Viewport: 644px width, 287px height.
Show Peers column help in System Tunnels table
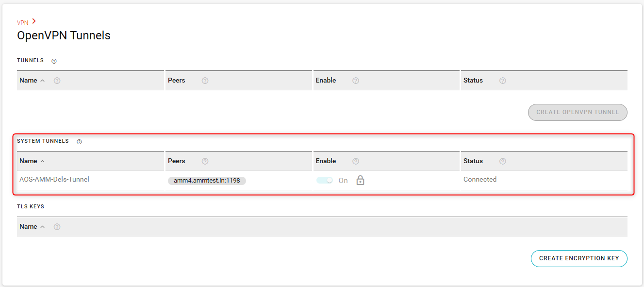pyautogui.click(x=205, y=161)
